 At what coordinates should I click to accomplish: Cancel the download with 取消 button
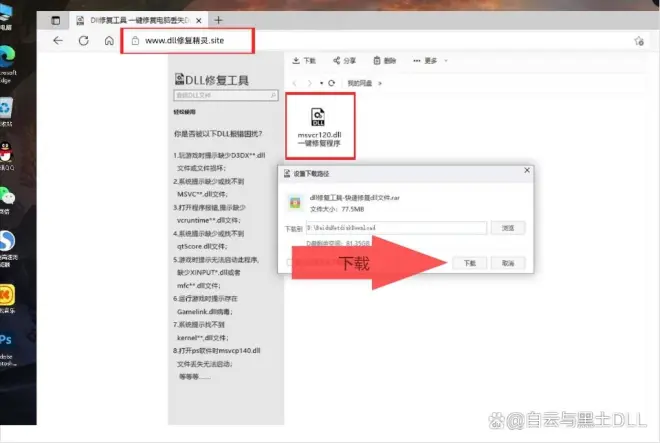click(x=508, y=262)
